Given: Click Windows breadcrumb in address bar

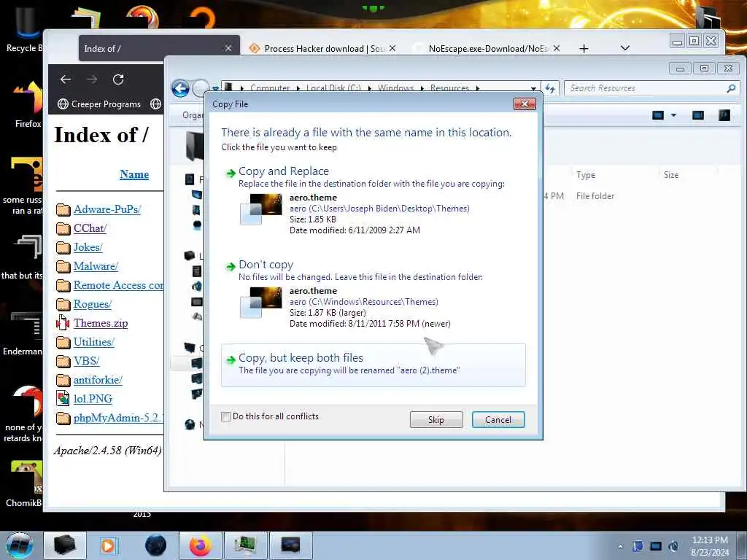Looking at the screenshot, I should (395, 88).
